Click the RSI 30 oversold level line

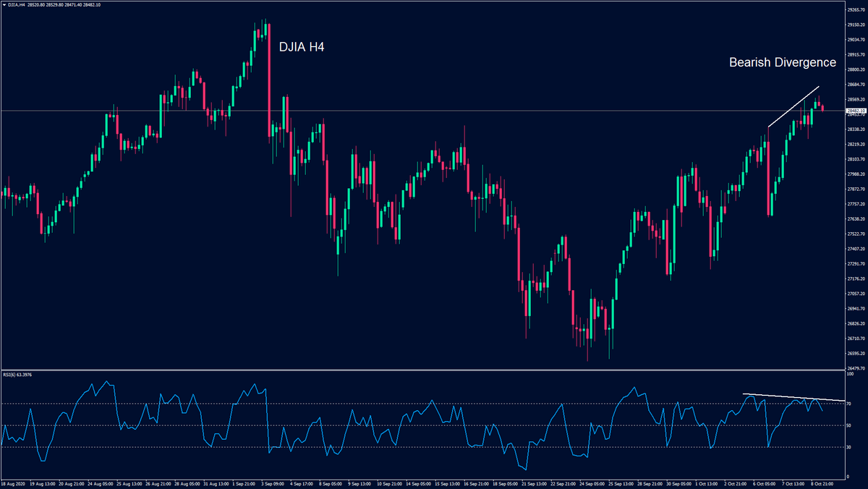point(362,447)
